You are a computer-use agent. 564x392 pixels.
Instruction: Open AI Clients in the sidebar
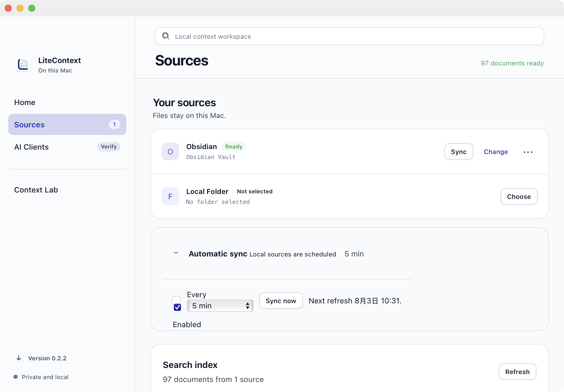point(67,147)
